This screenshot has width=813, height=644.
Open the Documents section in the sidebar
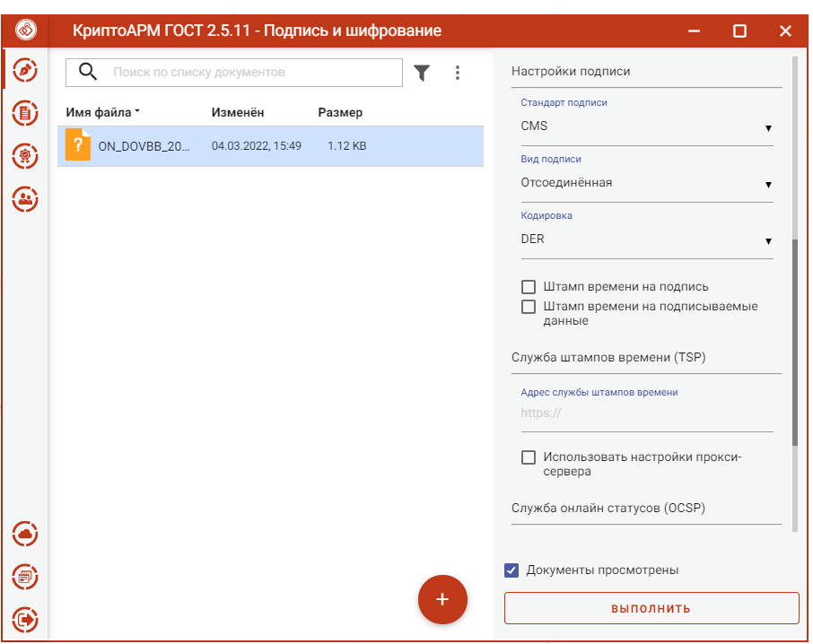[x=25, y=113]
